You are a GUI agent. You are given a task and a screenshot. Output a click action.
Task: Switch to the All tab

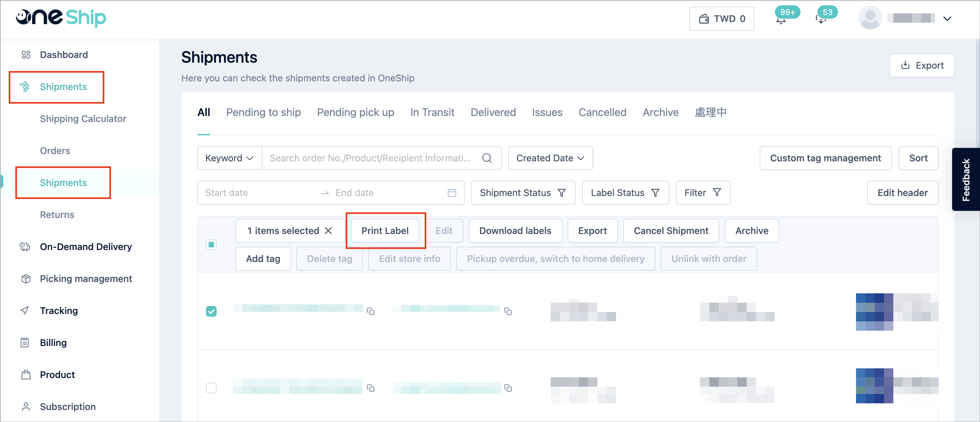coord(204,112)
